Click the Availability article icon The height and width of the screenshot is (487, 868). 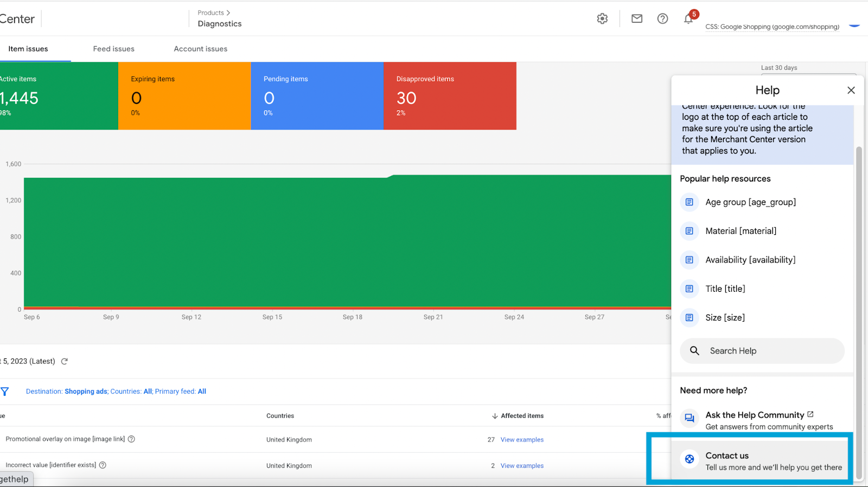tap(689, 260)
